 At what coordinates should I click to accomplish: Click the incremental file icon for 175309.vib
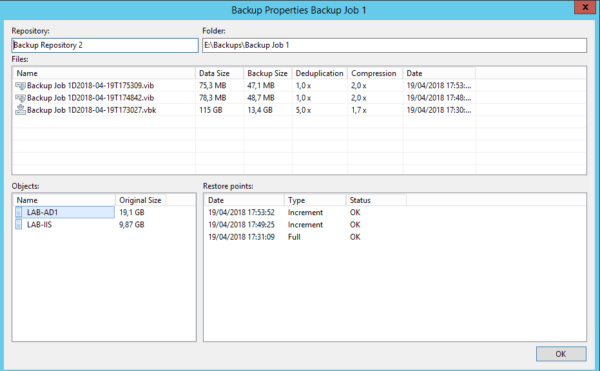click(20, 86)
